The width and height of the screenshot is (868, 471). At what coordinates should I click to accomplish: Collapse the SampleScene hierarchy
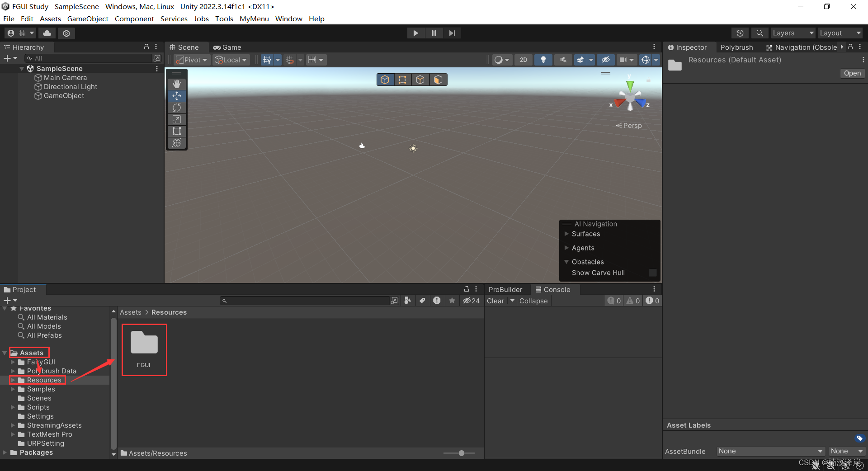[22, 69]
